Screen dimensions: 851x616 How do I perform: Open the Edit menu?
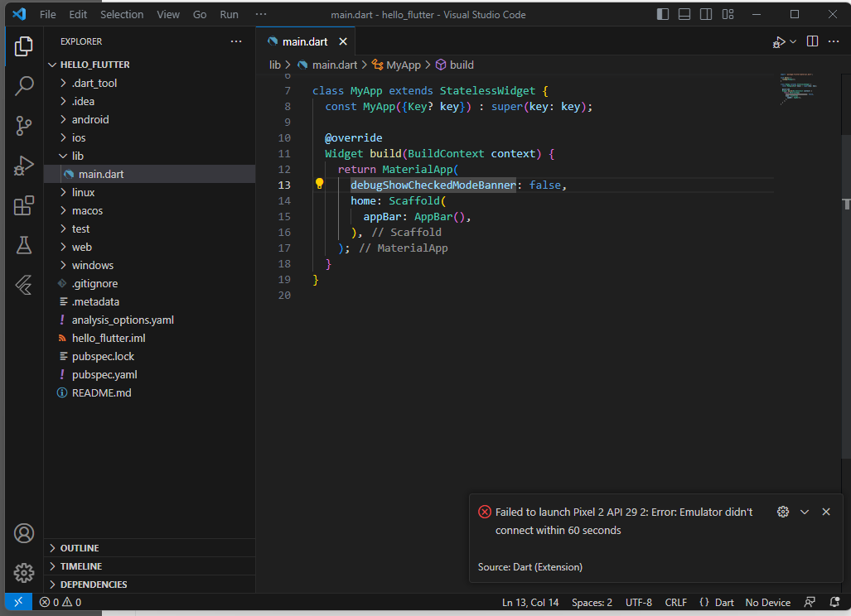point(78,14)
